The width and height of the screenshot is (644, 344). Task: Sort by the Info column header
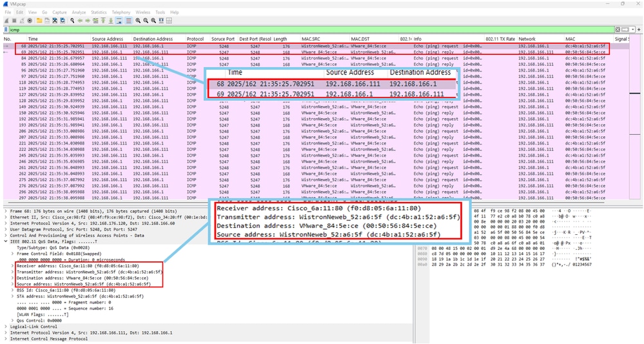click(418, 39)
